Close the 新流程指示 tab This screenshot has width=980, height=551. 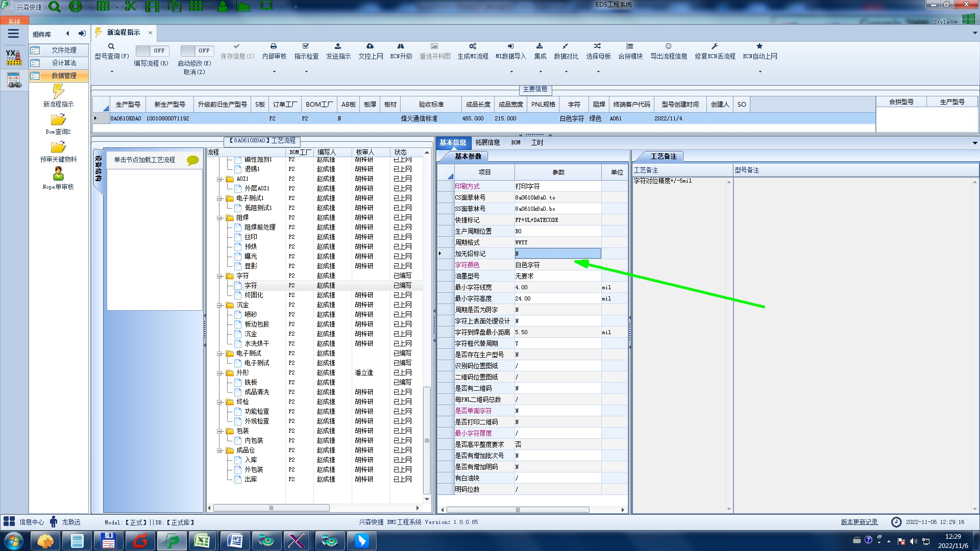[150, 33]
